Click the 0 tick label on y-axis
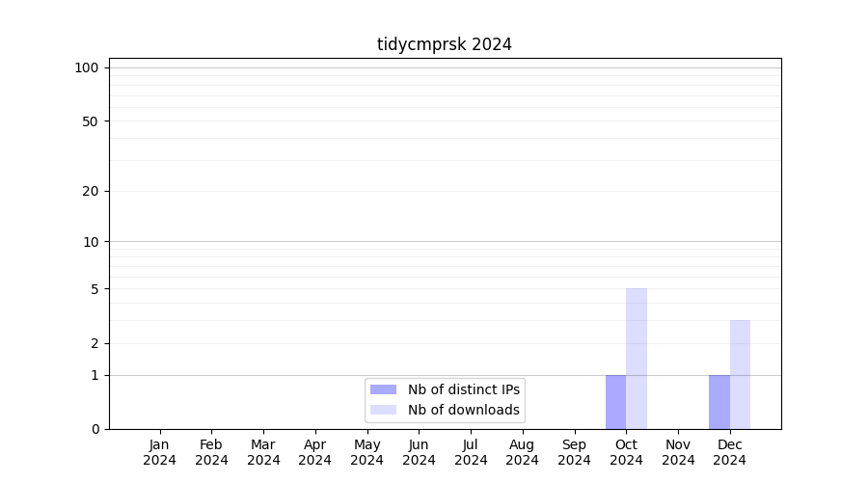This screenshot has height=482, width=868. coord(95,429)
